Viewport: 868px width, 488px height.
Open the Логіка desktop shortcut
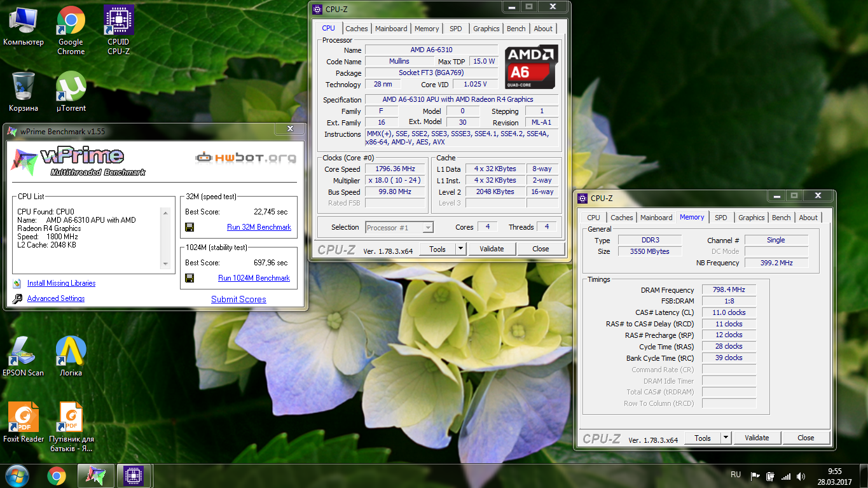(71, 356)
